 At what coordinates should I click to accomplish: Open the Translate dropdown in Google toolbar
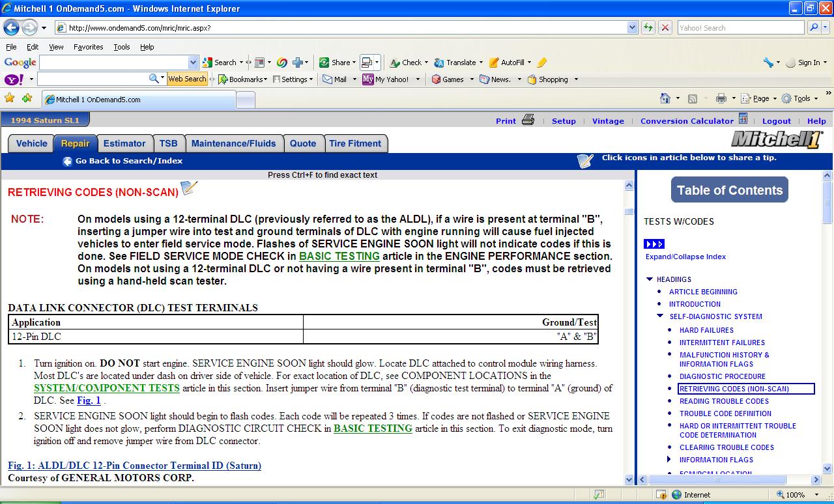(x=481, y=63)
